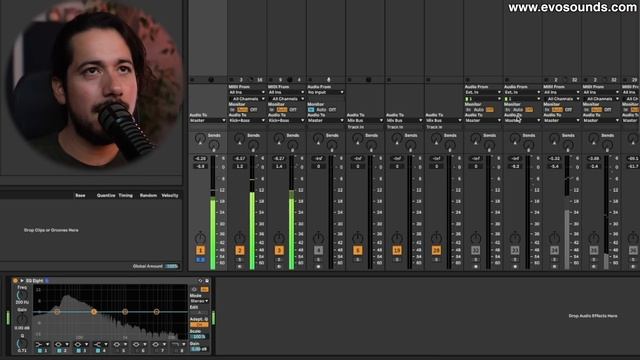Open track 4 Audio From No Input dropdown
The width and height of the screenshot is (640, 360).
[x=325, y=93]
